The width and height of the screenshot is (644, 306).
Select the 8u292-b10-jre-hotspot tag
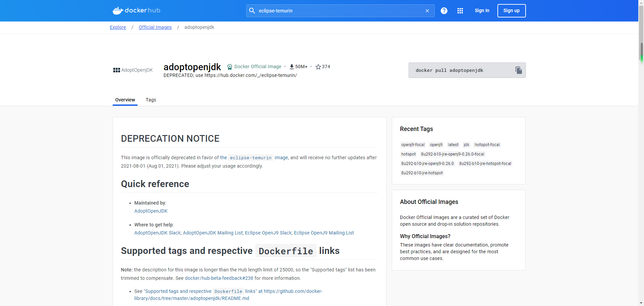point(422,173)
